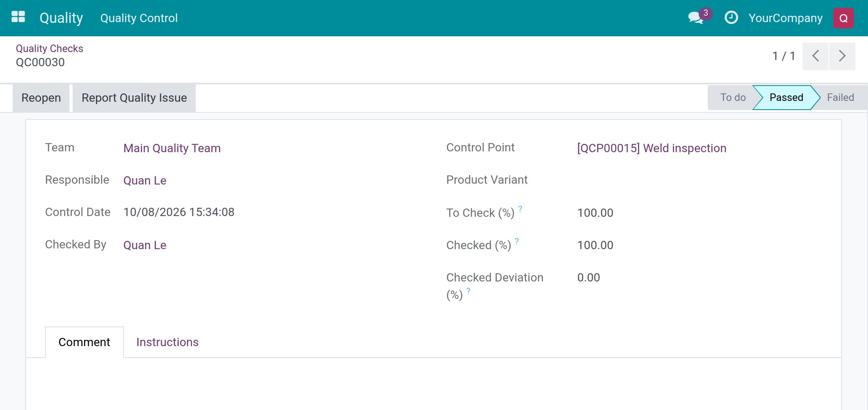Switch to the Instructions tab
This screenshot has height=410, width=868.
[x=167, y=342]
